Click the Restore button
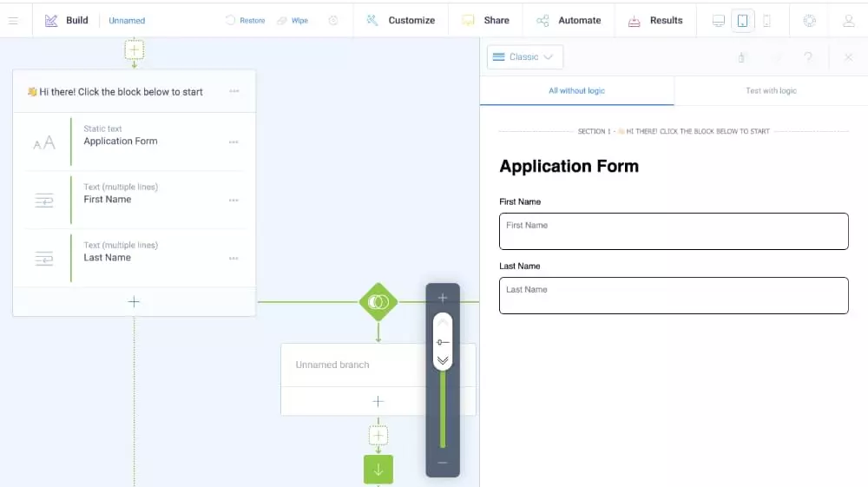This screenshot has width=868, height=487. [246, 21]
